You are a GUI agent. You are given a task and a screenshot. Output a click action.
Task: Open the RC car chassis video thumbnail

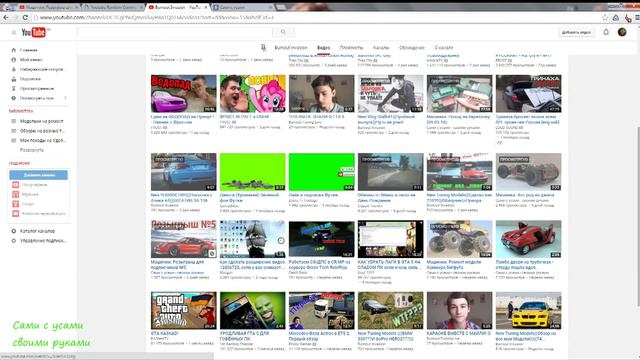(x=529, y=172)
